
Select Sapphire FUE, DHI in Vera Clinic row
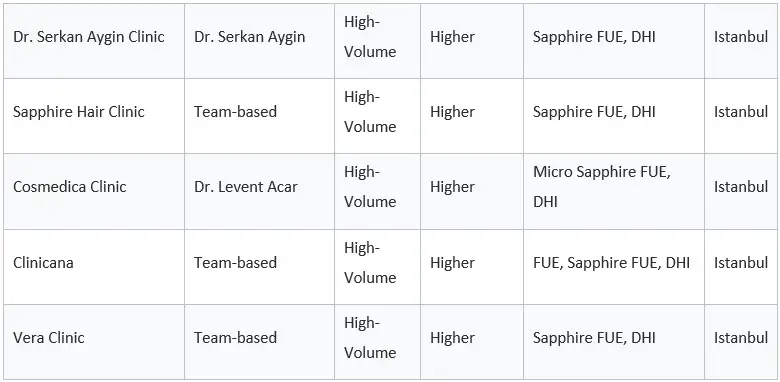(614, 342)
